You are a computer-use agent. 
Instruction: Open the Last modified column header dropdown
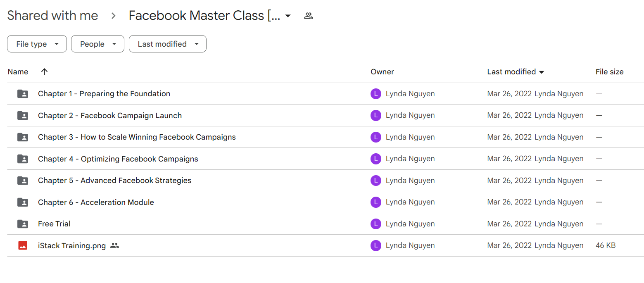pos(542,72)
